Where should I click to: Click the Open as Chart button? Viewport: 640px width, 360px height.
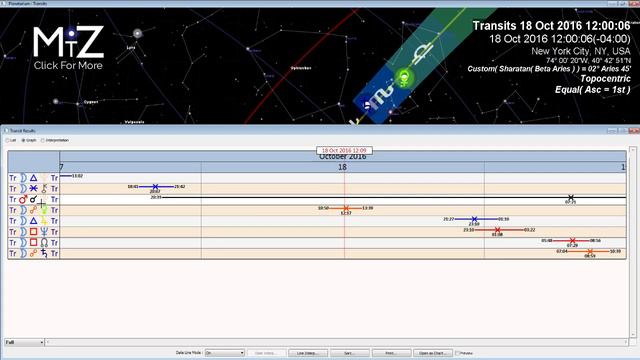[x=433, y=353]
